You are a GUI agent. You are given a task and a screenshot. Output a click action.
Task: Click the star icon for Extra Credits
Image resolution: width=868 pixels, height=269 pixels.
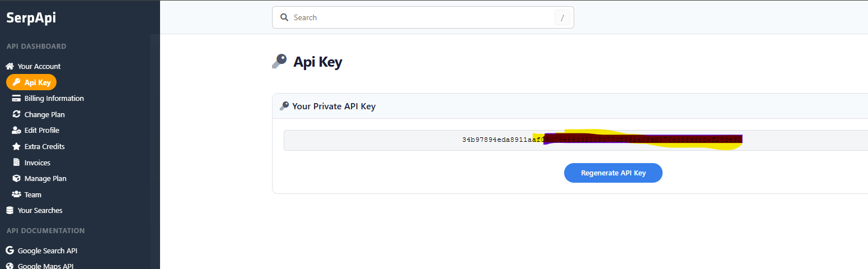[16, 146]
